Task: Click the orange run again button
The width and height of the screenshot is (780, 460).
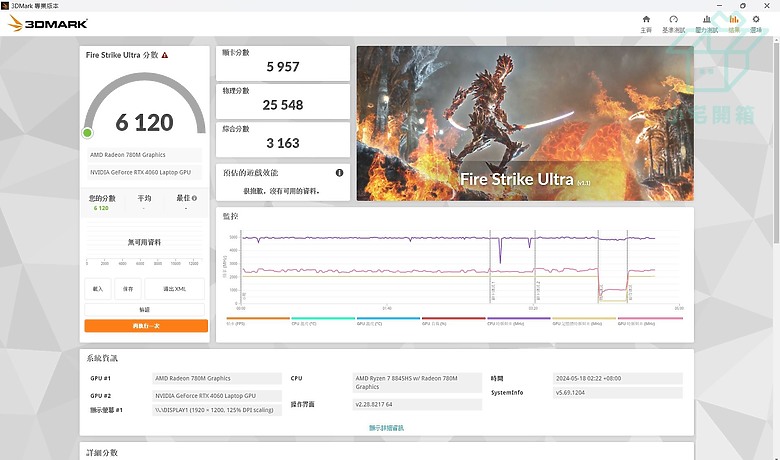Action: click(x=146, y=326)
